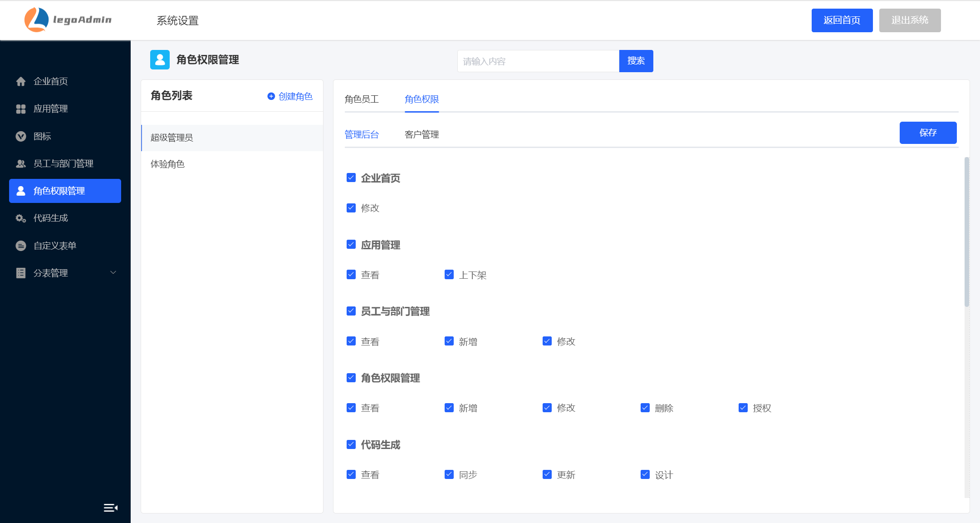
Task: Click the blue 保存 button
Action: click(928, 133)
